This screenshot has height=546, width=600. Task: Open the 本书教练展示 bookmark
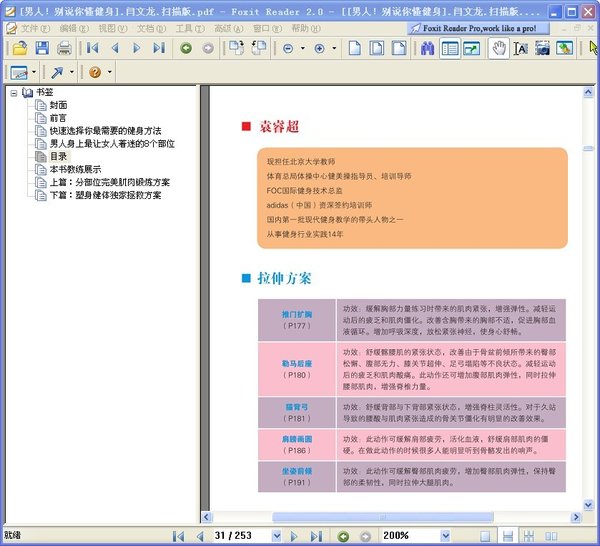pos(75,169)
